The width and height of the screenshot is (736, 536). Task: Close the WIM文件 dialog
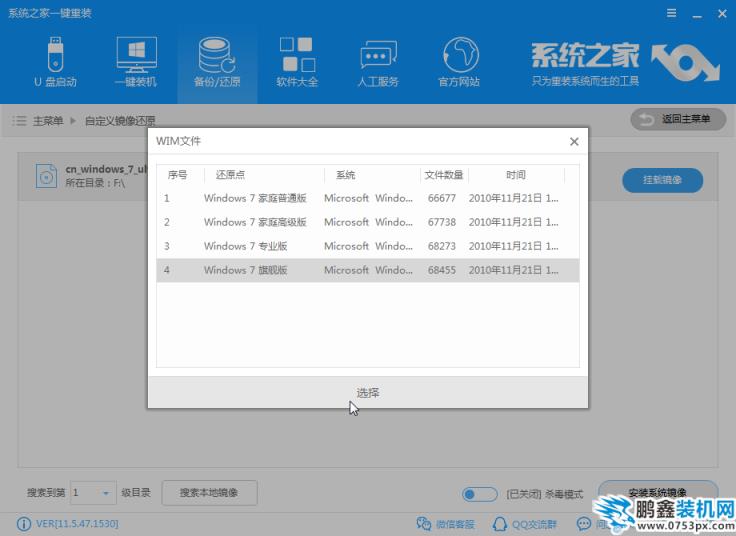(x=574, y=141)
